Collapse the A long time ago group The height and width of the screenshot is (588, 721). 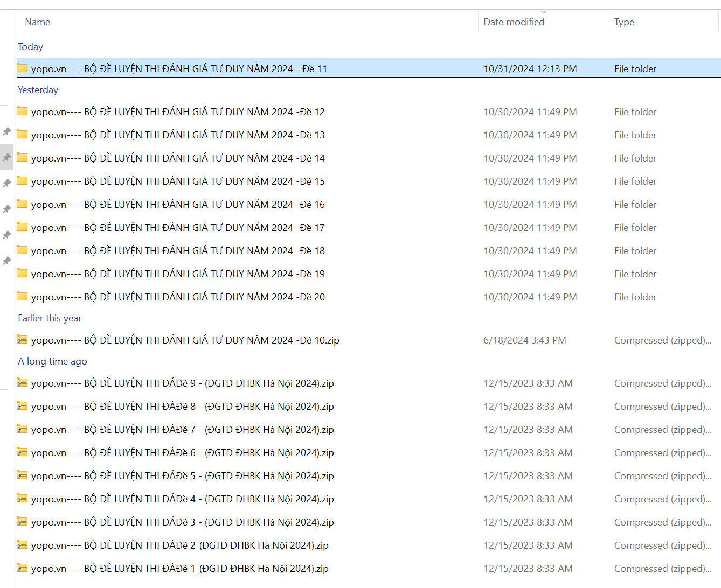point(52,361)
